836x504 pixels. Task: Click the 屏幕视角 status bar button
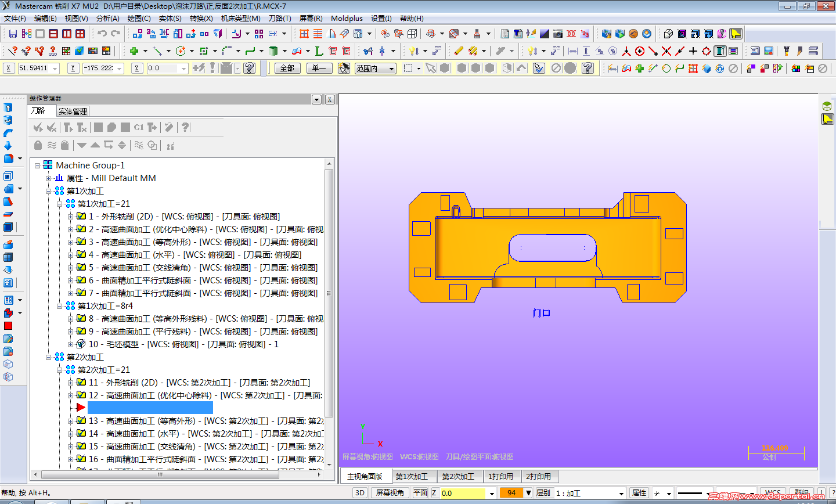[x=390, y=493]
